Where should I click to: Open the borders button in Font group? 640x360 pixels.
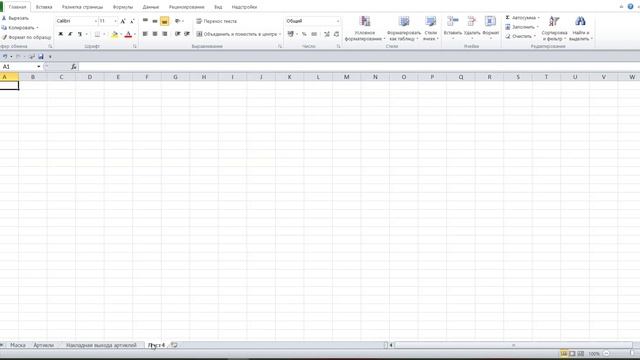pos(97,34)
